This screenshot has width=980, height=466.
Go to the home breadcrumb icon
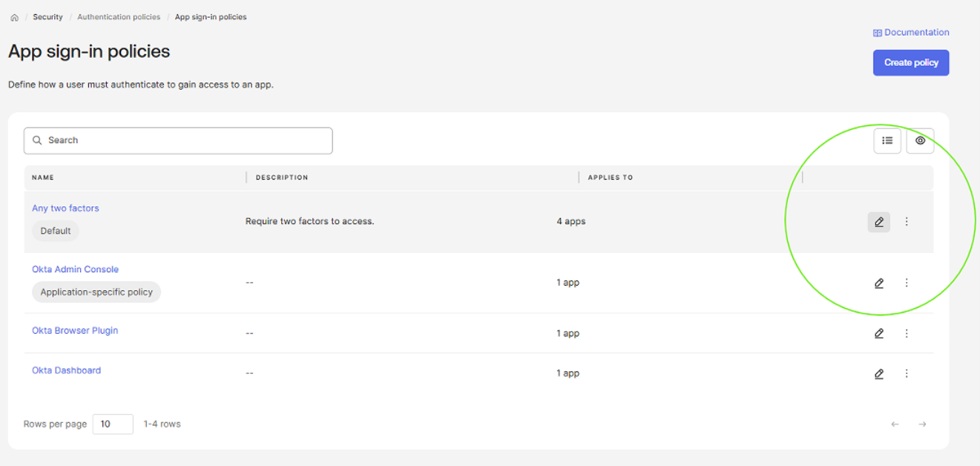pos(14,17)
